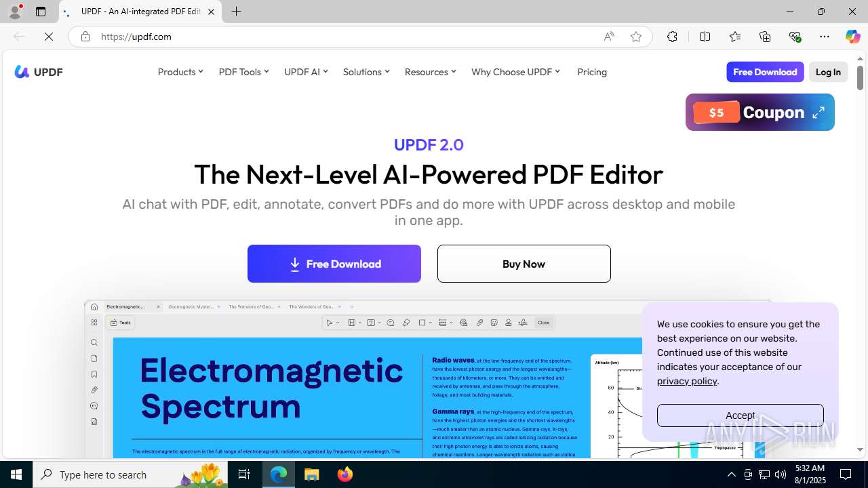
Task: Open Task View on the taskbar
Action: 244,474
